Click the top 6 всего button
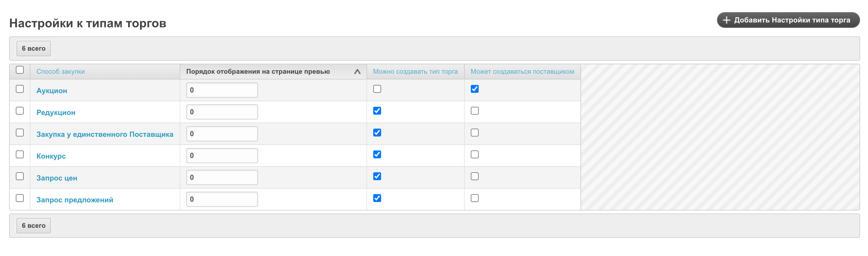 34,49
